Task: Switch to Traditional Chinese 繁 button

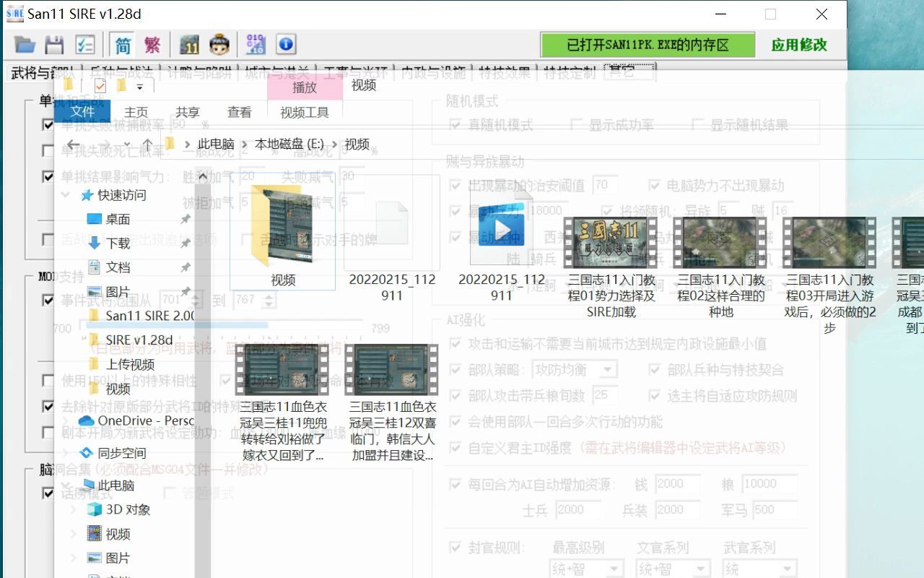Action: pyautogui.click(x=152, y=45)
